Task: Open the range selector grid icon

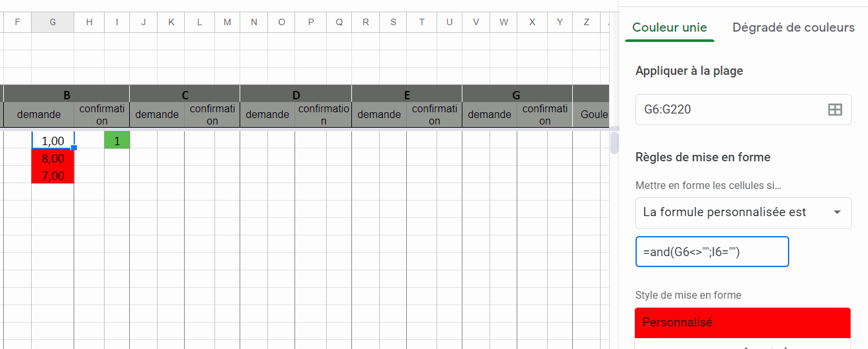Action: [x=835, y=110]
